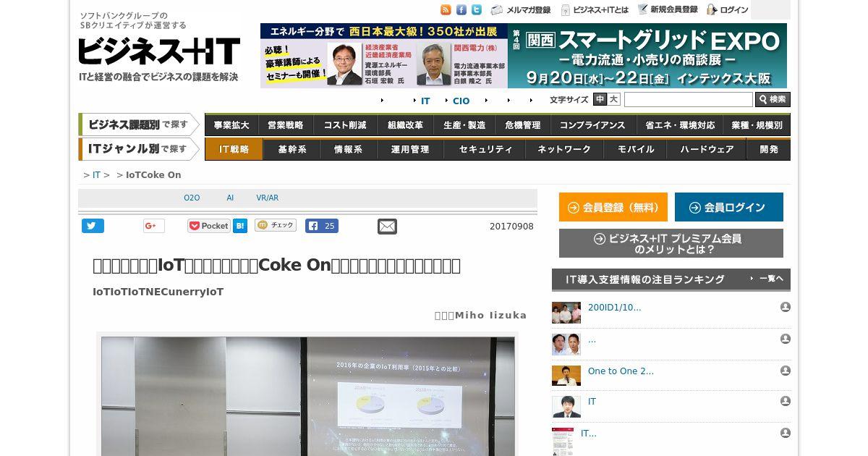Open the article's presentation photo
The image size is (868, 456).
coord(307,395)
